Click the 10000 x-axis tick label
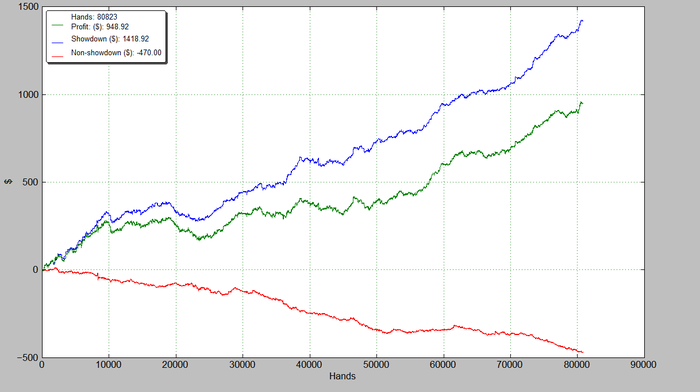The width and height of the screenshot is (700, 392). click(108, 365)
